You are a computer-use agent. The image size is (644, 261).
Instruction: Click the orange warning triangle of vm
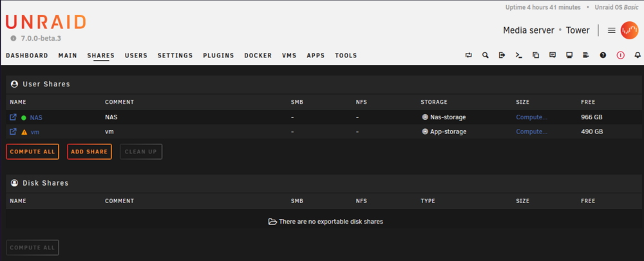coord(24,132)
